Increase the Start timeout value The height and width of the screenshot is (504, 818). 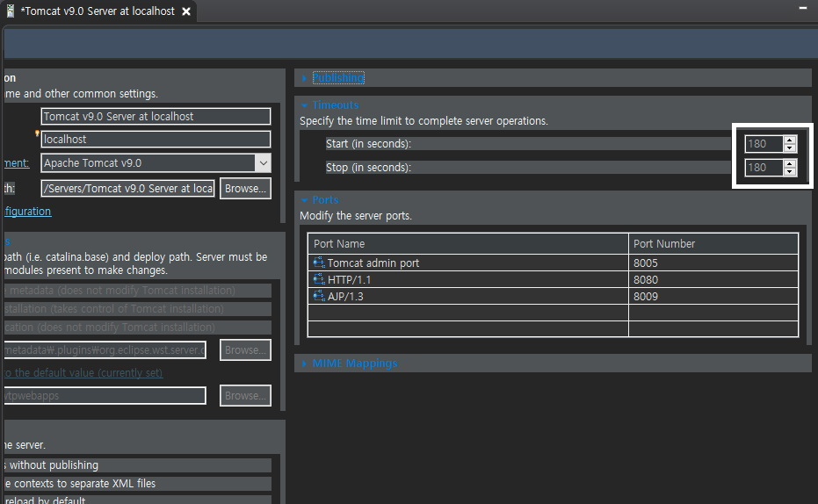point(790,140)
